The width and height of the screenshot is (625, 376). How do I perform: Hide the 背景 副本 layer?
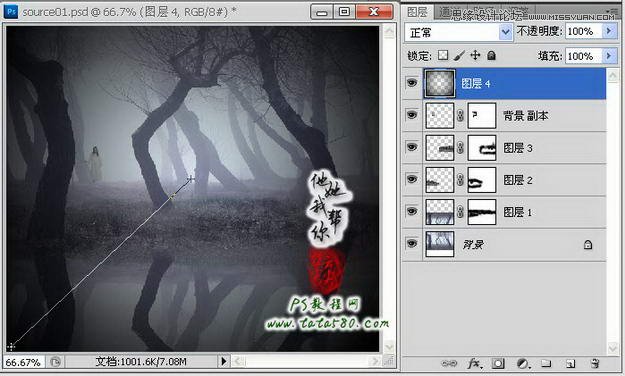click(412, 115)
